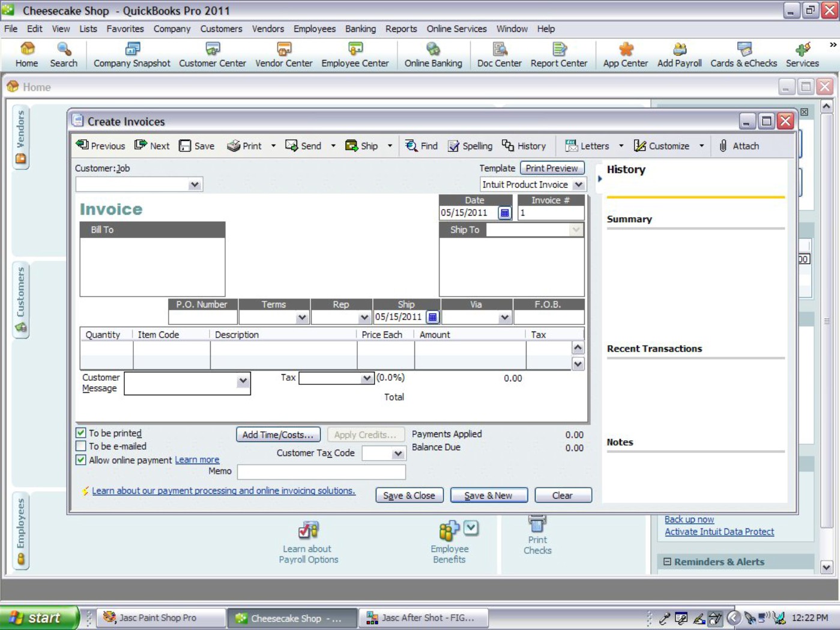Click Add Time/Costs button
Viewport: 840px width, 630px height.
point(278,435)
